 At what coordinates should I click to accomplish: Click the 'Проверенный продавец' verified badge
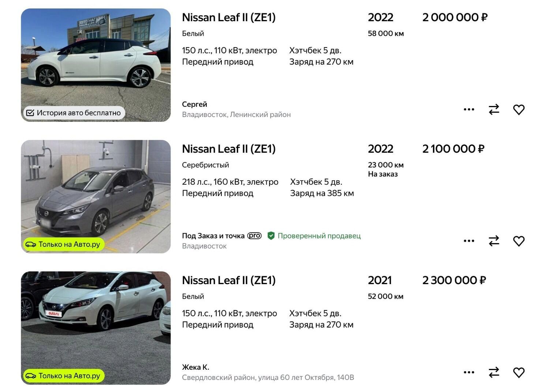point(314,236)
